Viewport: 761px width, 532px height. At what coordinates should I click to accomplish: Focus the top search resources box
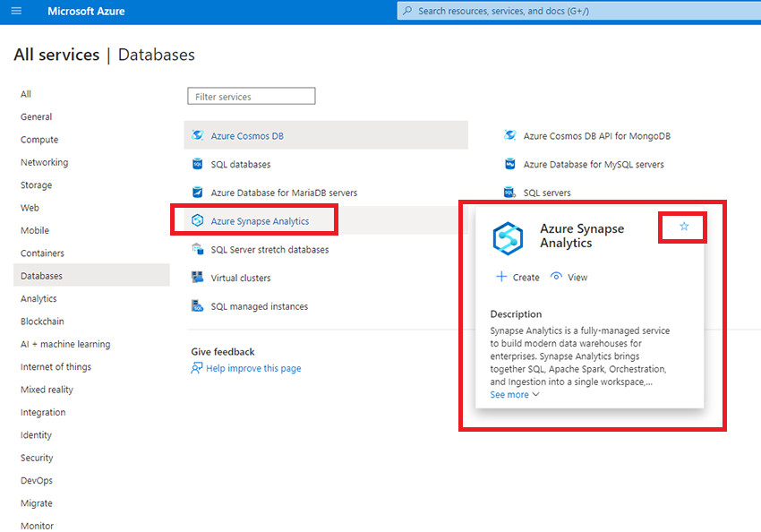coord(578,11)
